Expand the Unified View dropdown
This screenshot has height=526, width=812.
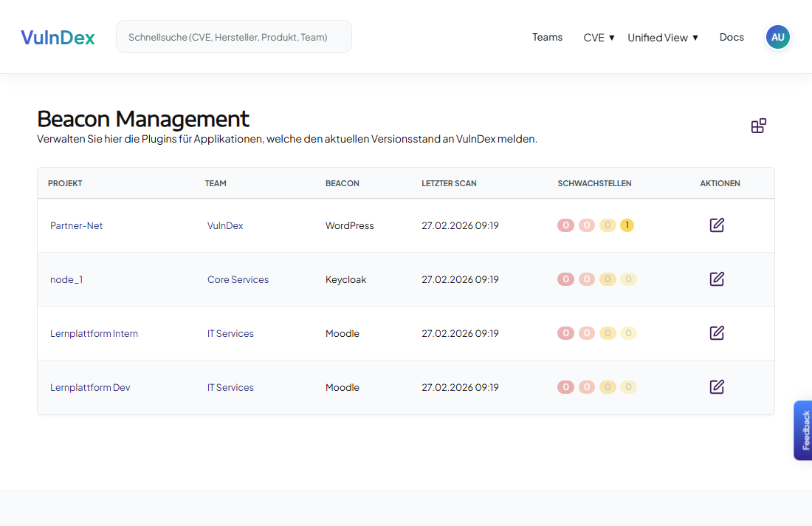click(x=662, y=38)
